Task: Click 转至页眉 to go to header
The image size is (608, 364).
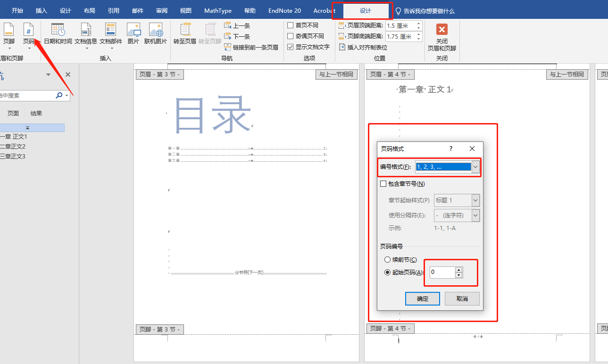Action: pos(186,37)
